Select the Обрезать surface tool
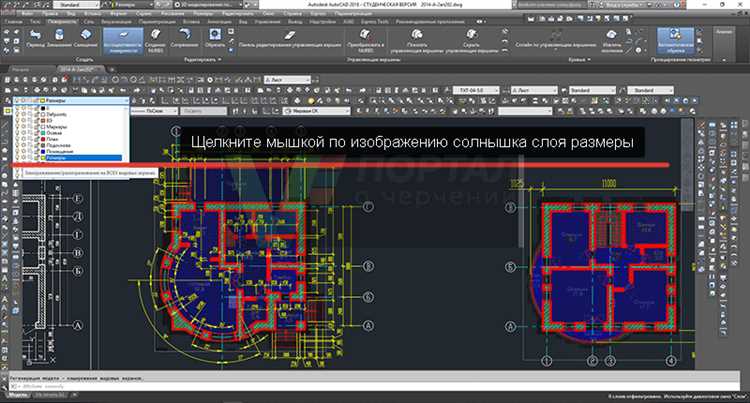This screenshot has height=403, width=750. 215,38
